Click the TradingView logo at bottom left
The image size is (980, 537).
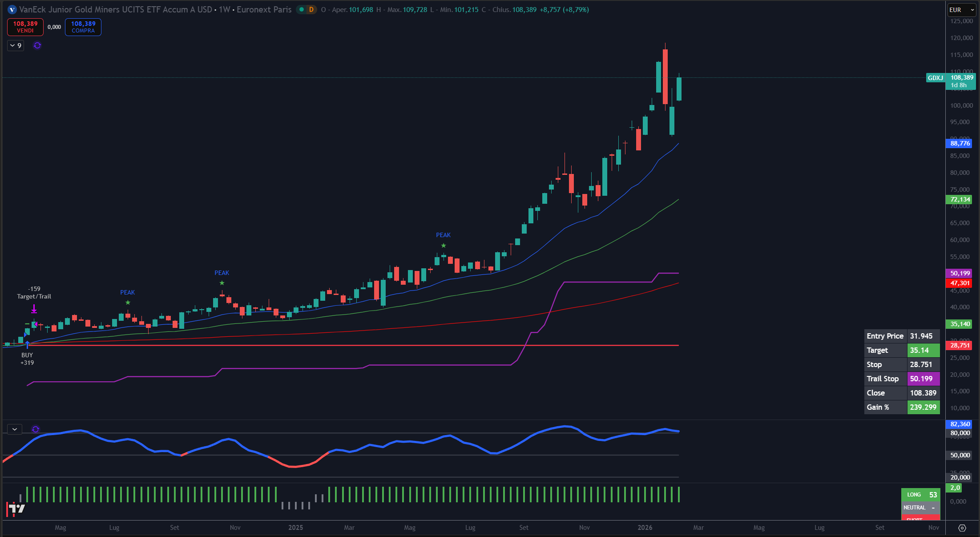16,509
